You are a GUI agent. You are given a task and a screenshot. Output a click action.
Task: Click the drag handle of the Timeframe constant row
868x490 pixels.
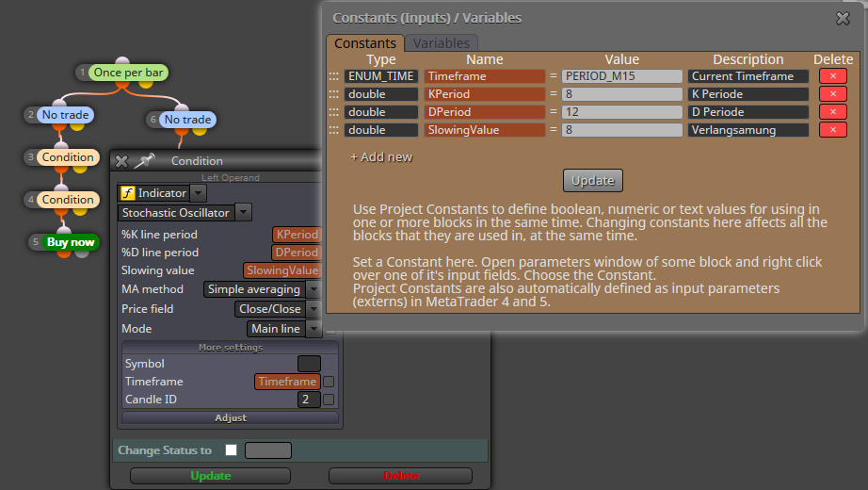[333, 76]
